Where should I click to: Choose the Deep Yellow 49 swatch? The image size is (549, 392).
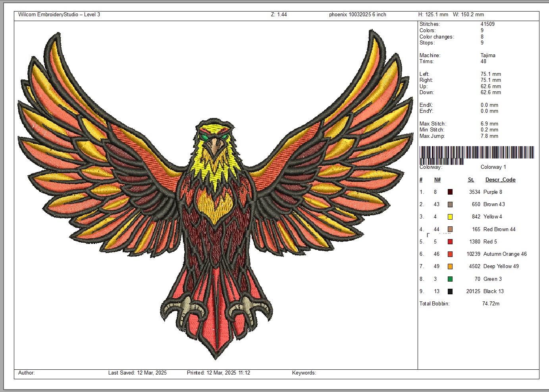click(x=450, y=266)
